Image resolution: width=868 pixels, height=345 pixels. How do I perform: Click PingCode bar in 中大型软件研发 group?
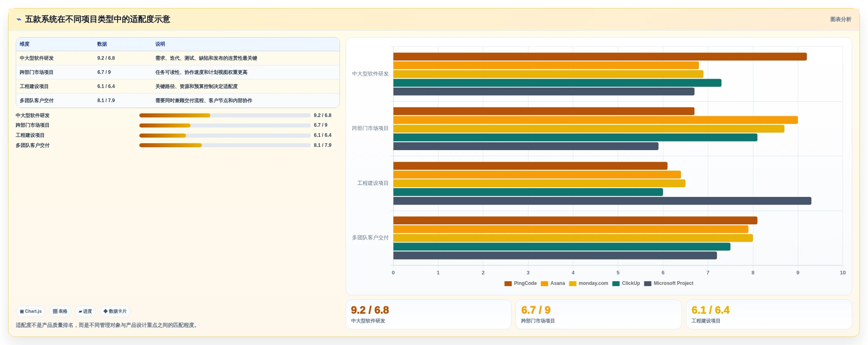pyautogui.click(x=600, y=57)
